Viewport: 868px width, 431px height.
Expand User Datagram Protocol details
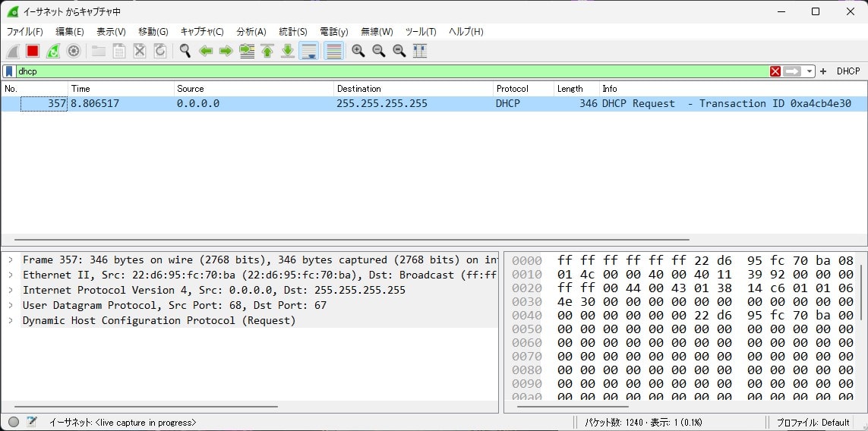coord(11,305)
